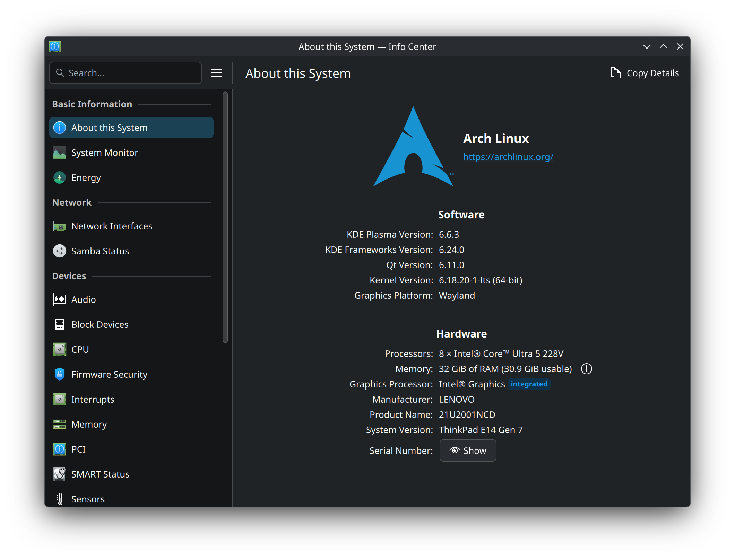This screenshot has height=560, width=735.
Task: Open the hamburger menu beside search
Action: (x=216, y=73)
